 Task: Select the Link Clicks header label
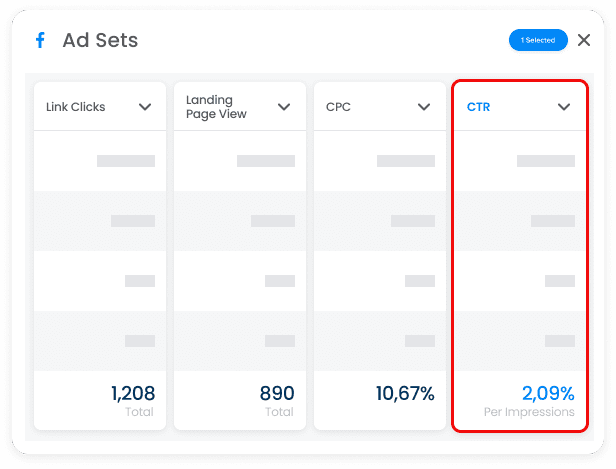click(75, 107)
